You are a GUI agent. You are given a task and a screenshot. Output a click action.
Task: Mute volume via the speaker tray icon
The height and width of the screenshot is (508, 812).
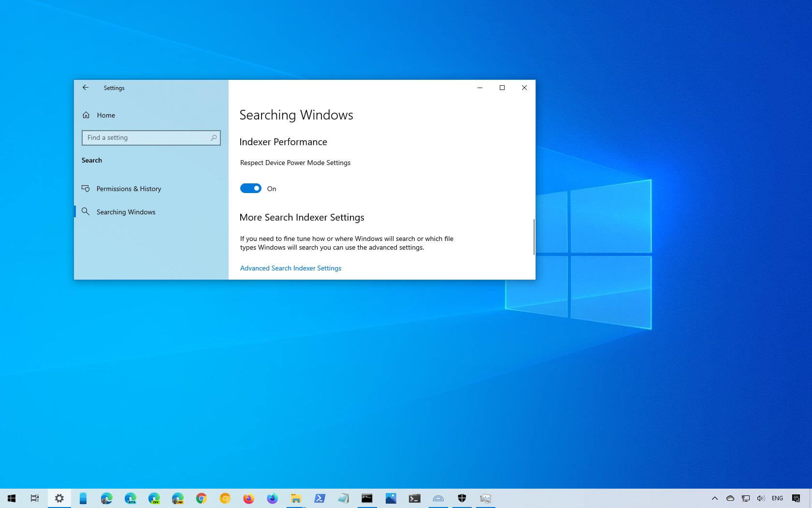pos(760,498)
